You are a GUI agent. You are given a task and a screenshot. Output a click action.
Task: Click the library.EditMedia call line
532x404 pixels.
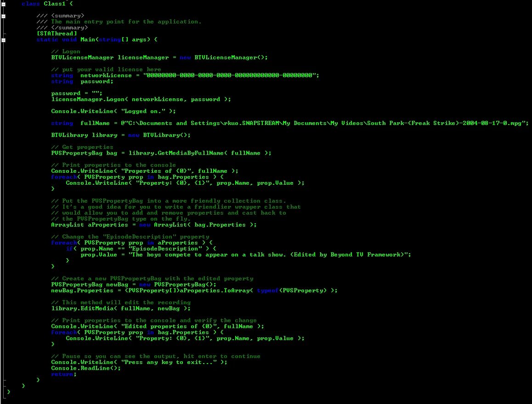point(121,308)
